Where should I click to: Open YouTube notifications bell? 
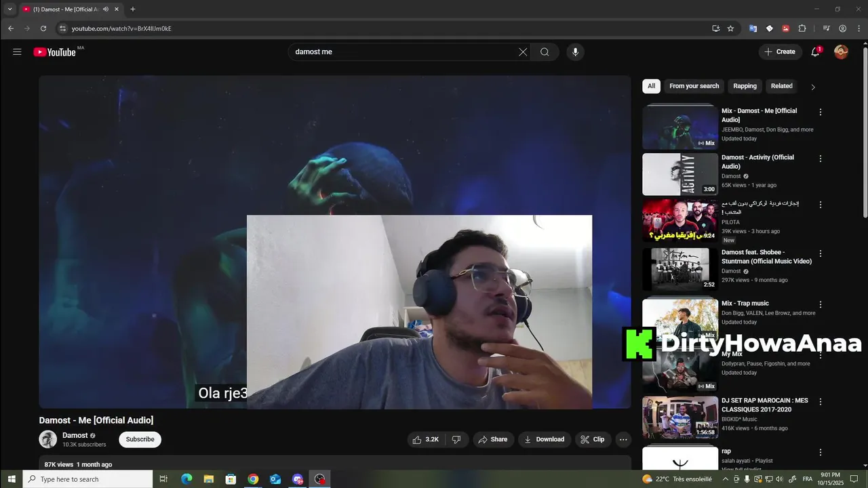(x=816, y=52)
